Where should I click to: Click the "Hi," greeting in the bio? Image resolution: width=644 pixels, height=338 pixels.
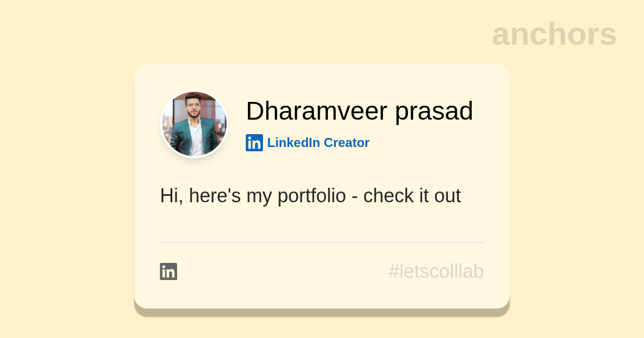pyautogui.click(x=172, y=196)
